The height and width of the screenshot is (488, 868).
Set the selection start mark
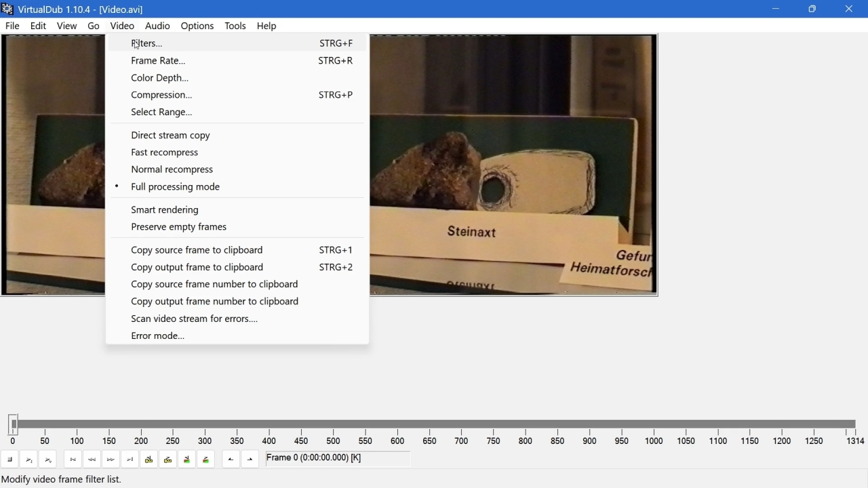coord(231,460)
